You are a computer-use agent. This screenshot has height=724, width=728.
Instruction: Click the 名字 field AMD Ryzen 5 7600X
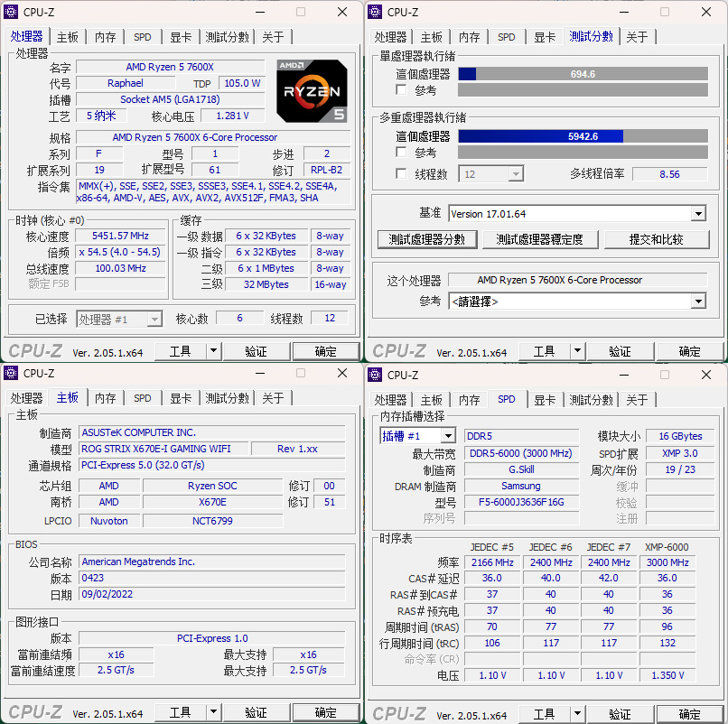(x=171, y=67)
